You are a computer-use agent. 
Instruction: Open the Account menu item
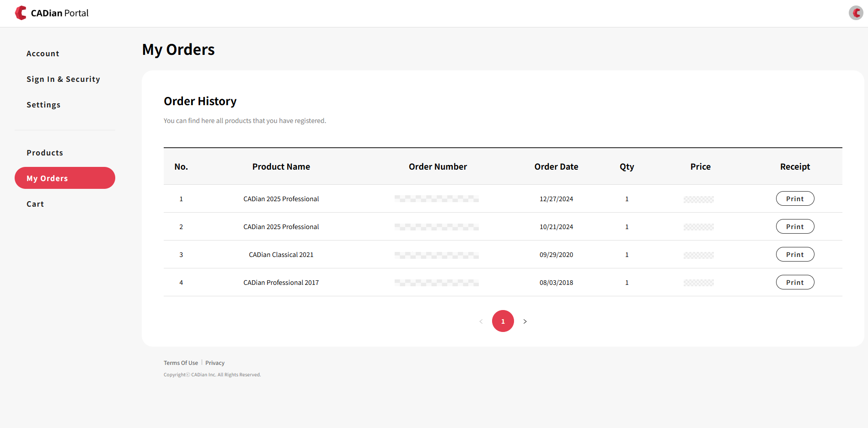[x=43, y=53]
